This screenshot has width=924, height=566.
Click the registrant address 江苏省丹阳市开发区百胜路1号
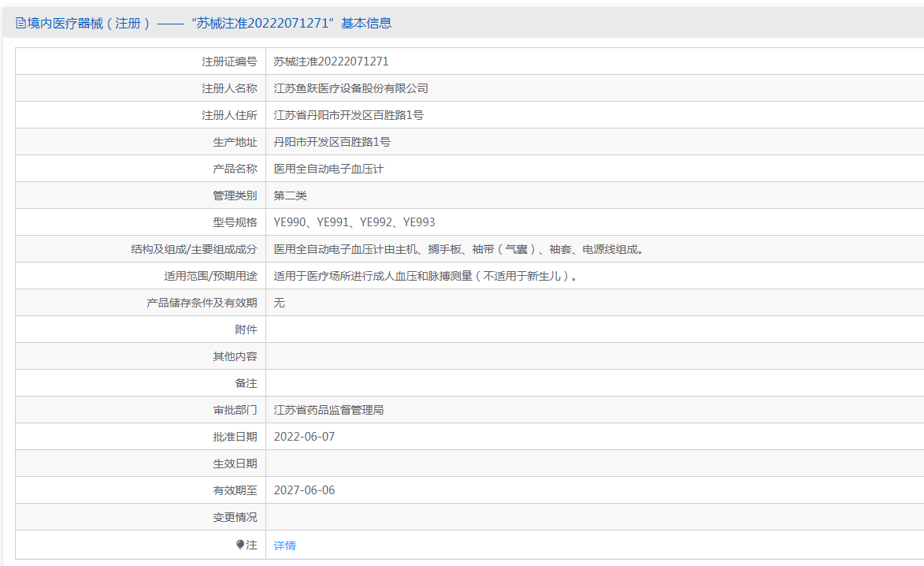348,115
